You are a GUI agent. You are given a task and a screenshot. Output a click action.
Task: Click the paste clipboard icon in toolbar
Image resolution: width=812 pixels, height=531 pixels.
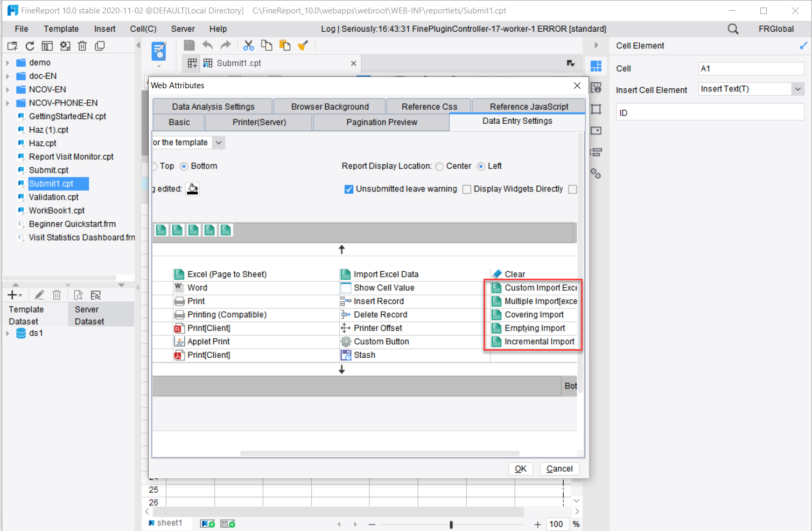point(285,46)
